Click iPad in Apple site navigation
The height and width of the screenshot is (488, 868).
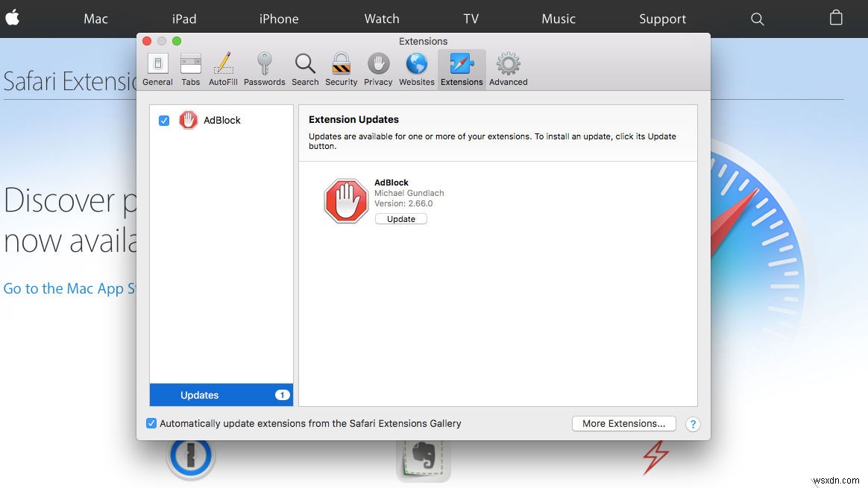(184, 19)
